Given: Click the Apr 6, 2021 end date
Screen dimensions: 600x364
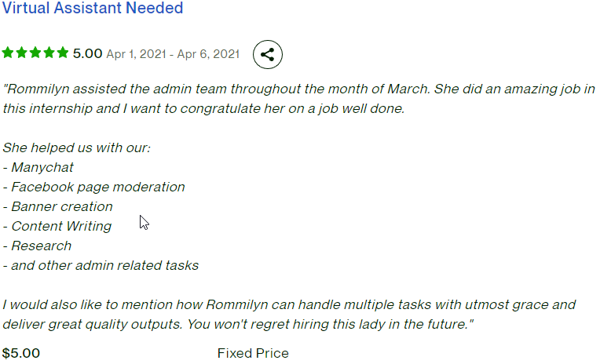Looking at the screenshot, I should point(208,54).
